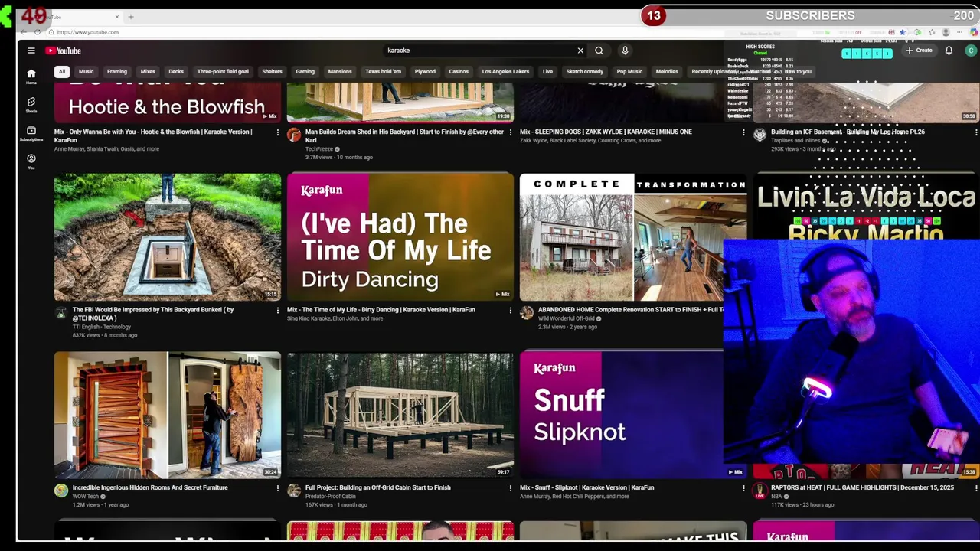Go back using the browser back arrow
Screen dimensions: 980x551
23,32
